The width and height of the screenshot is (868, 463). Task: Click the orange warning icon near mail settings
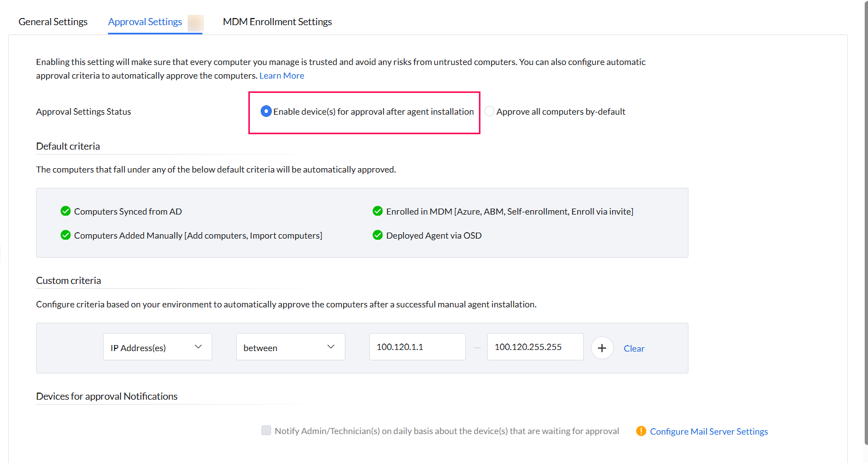(641, 431)
